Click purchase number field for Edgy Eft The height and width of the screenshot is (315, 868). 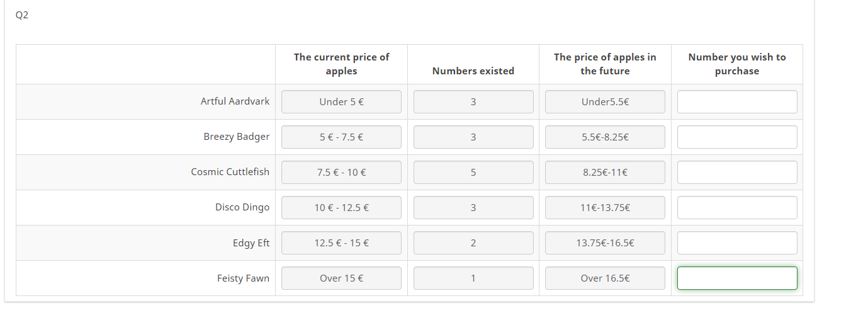pos(737,243)
